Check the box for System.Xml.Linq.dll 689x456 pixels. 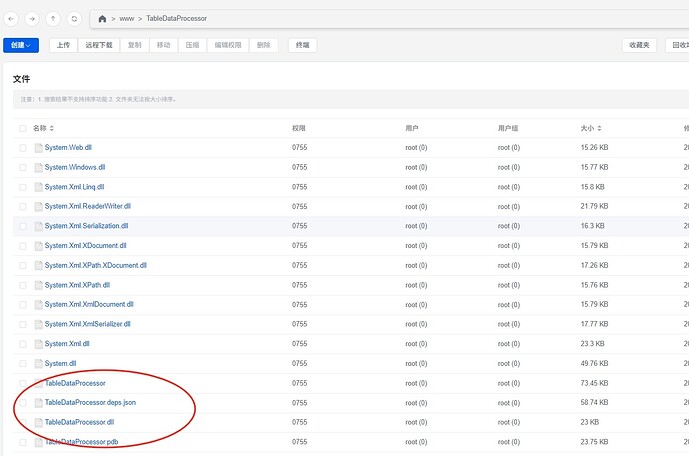click(x=22, y=187)
